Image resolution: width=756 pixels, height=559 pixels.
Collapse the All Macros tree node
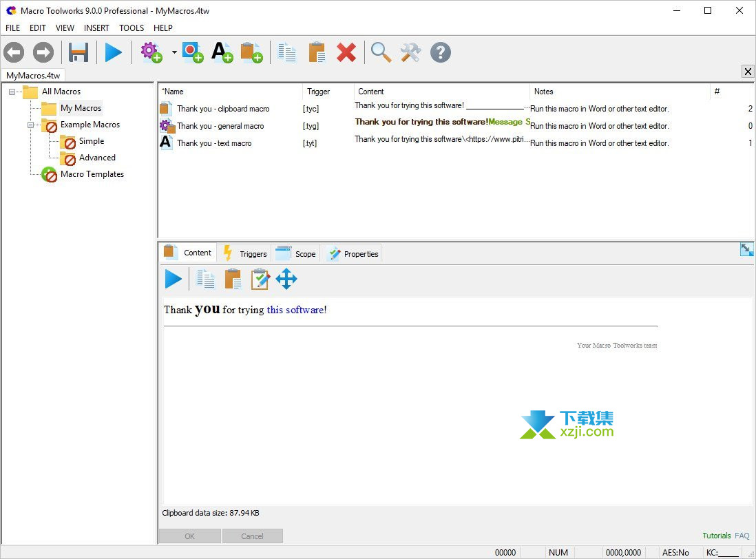pos(12,92)
